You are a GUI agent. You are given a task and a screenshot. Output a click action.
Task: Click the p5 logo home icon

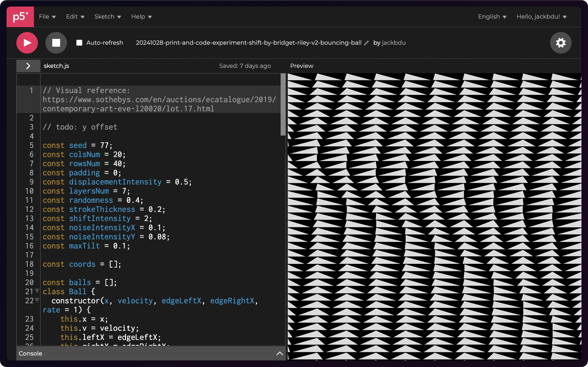pyautogui.click(x=20, y=17)
